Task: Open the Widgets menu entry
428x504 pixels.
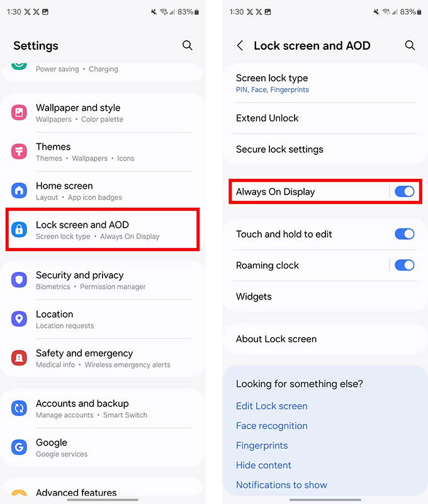Action: [x=325, y=296]
